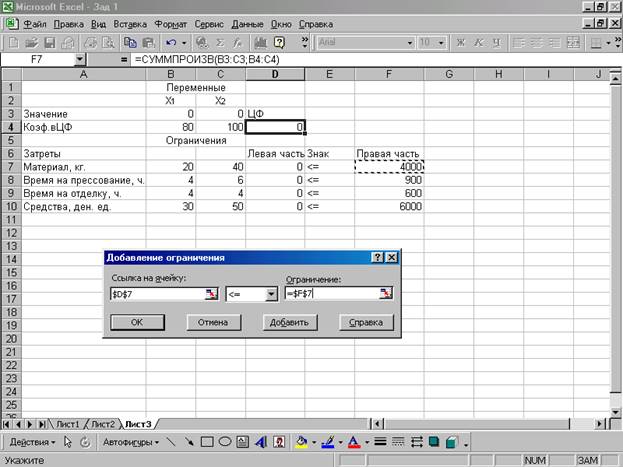Open the Name Box dropdown arrow
This screenshot has width=623, height=467.
(80, 61)
